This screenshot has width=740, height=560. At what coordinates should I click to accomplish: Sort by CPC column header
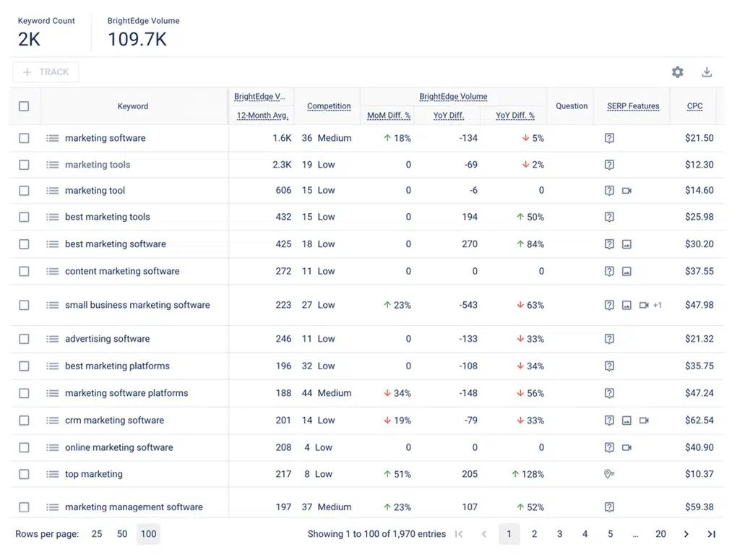tap(694, 106)
